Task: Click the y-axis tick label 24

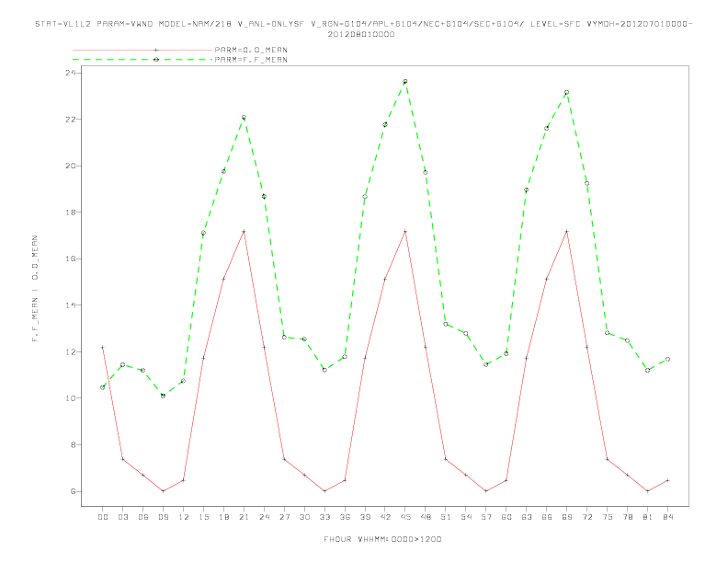Action: coord(71,73)
